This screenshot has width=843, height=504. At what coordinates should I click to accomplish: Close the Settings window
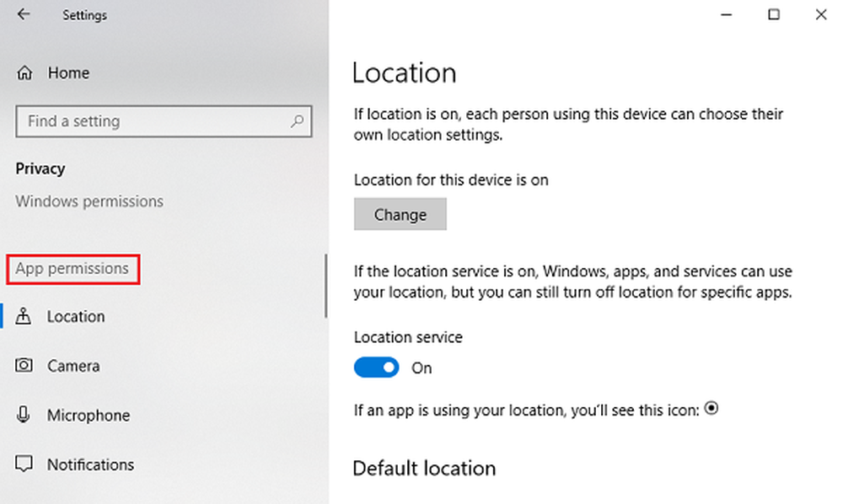pos(821,14)
